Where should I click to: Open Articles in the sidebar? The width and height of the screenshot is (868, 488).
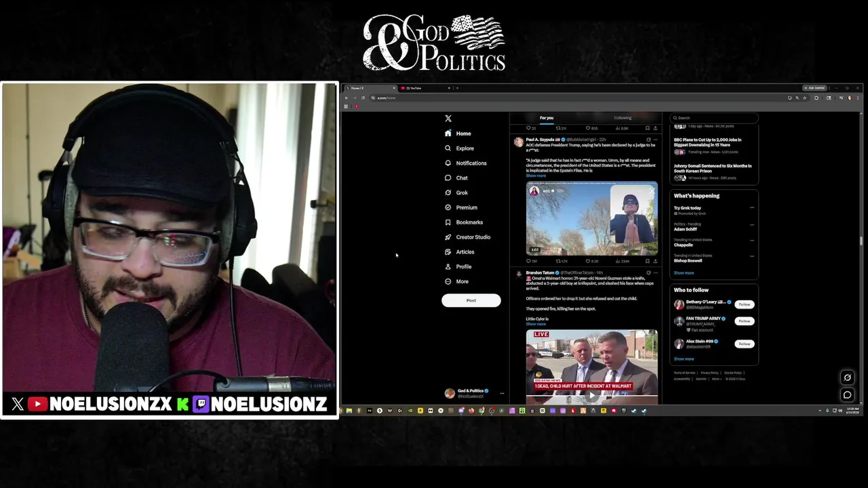coord(459,252)
